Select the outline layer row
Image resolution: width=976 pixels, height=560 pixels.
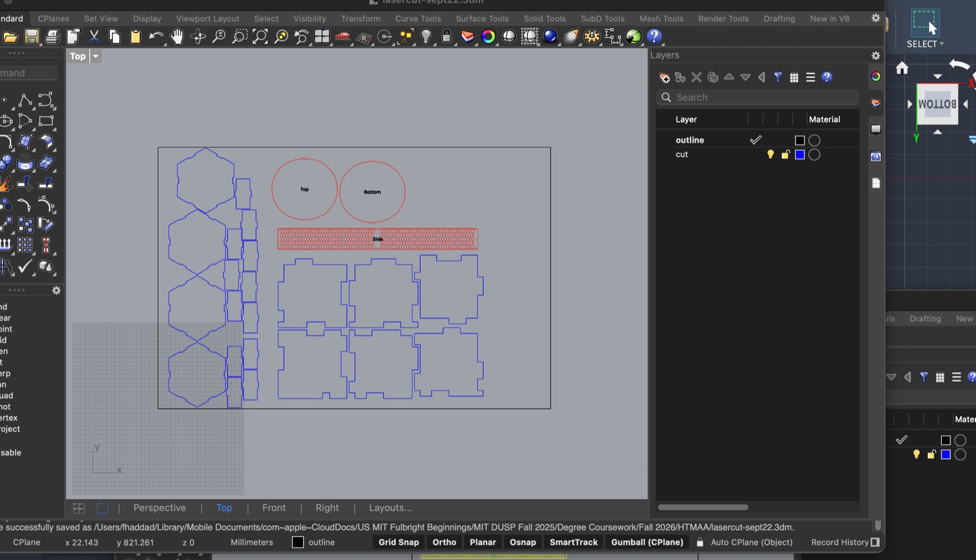click(x=758, y=140)
